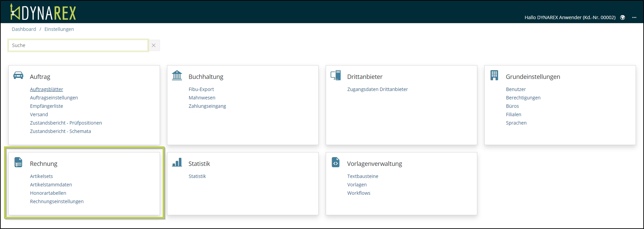644x229 pixels.
Task: Click the devices icon next to Drittanbieter
Action: click(x=335, y=75)
